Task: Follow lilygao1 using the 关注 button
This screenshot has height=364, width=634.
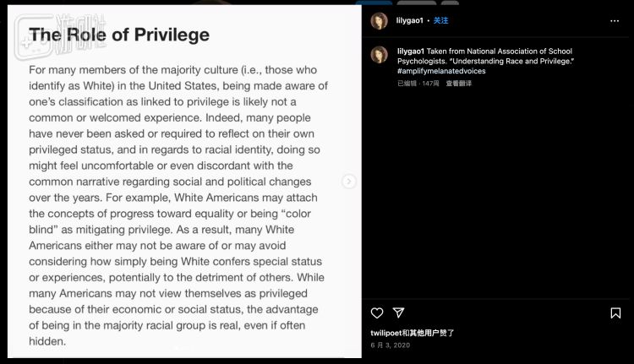Action: click(441, 20)
